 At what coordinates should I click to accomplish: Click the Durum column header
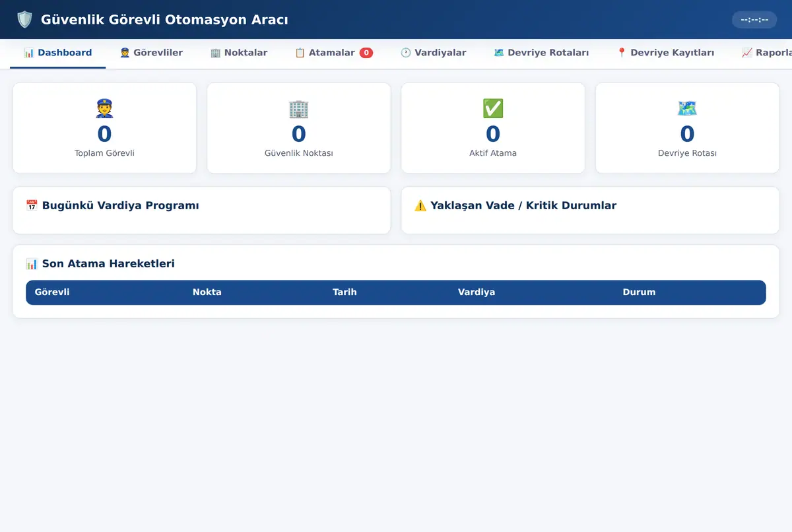click(x=639, y=292)
